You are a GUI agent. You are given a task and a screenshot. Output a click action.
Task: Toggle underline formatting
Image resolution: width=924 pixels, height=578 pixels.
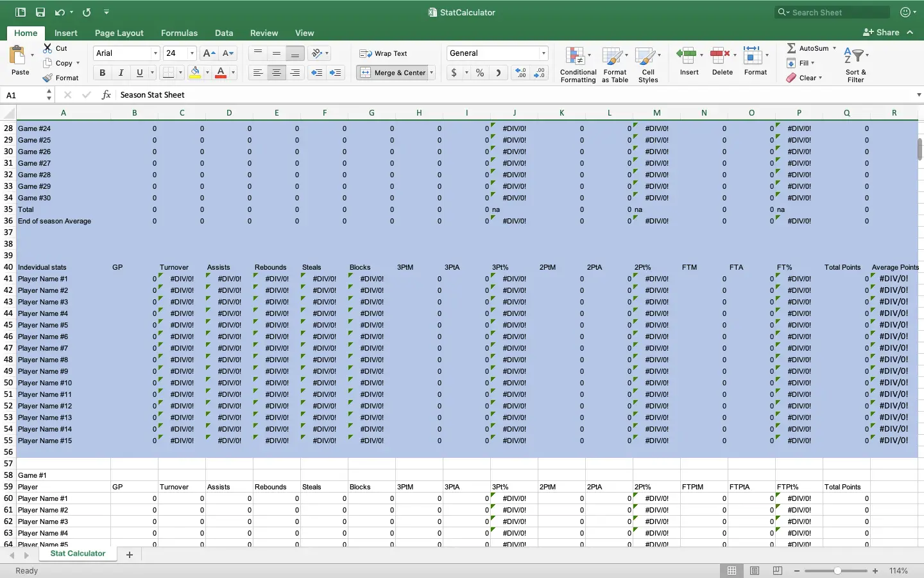pyautogui.click(x=139, y=73)
